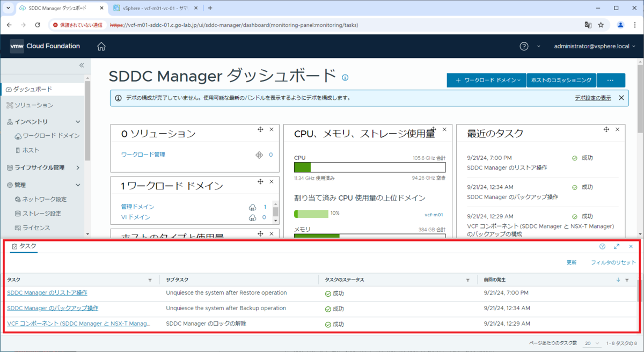Image resolution: width=644 pixels, height=352 pixels.
Task: Close the 0 ソリューション widget
Action: pos(271,129)
